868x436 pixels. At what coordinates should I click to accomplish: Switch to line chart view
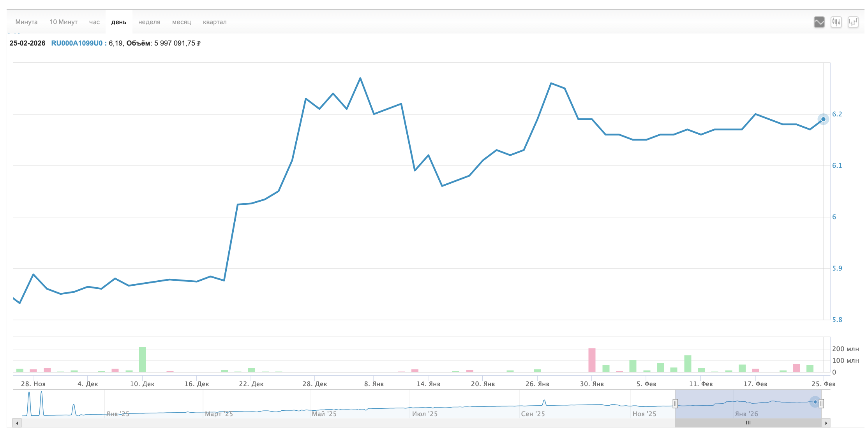tap(819, 22)
